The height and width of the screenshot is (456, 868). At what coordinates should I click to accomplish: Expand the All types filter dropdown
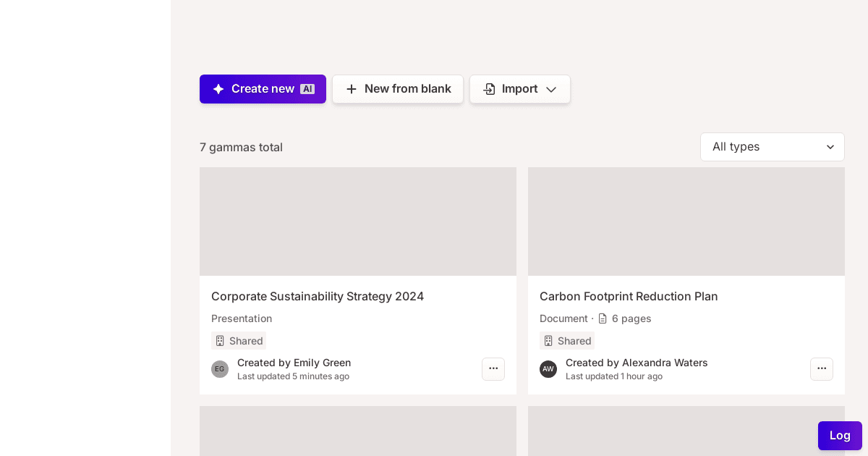(773, 147)
